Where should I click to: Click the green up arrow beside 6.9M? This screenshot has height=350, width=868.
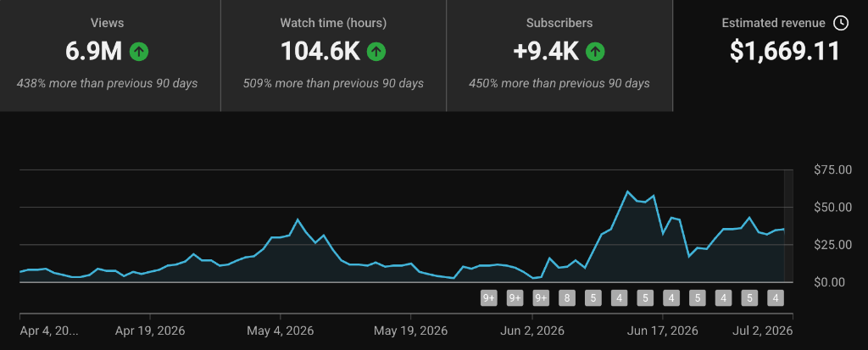tap(139, 52)
